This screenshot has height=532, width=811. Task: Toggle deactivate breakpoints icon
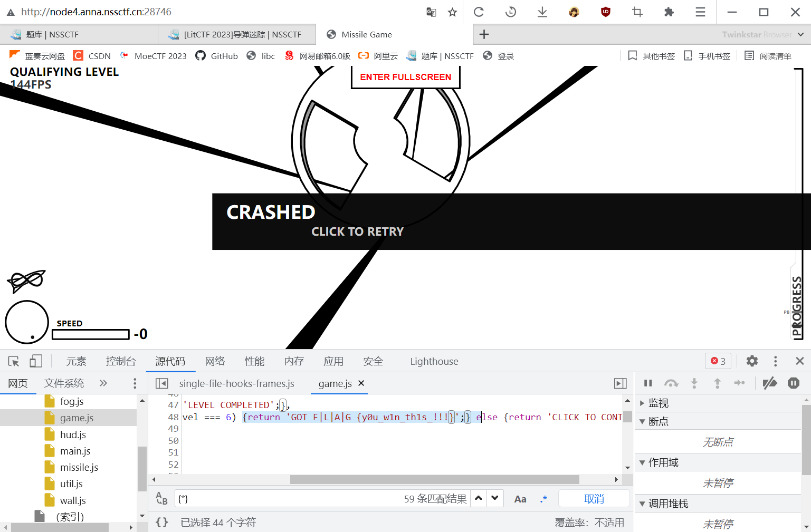(770, 383)
